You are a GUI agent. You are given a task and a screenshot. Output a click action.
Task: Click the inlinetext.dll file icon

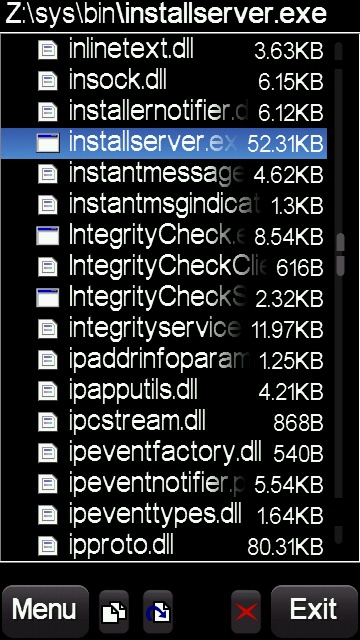(48, 50)
